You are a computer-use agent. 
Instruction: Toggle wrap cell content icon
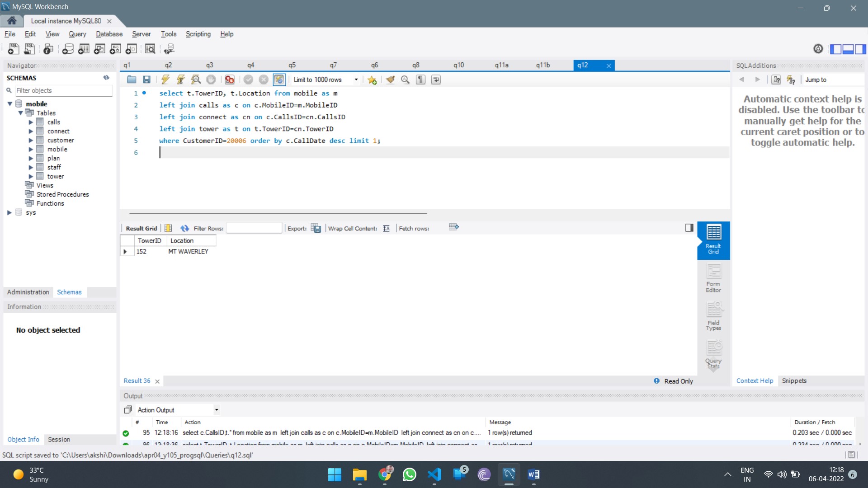click(386, 229)
